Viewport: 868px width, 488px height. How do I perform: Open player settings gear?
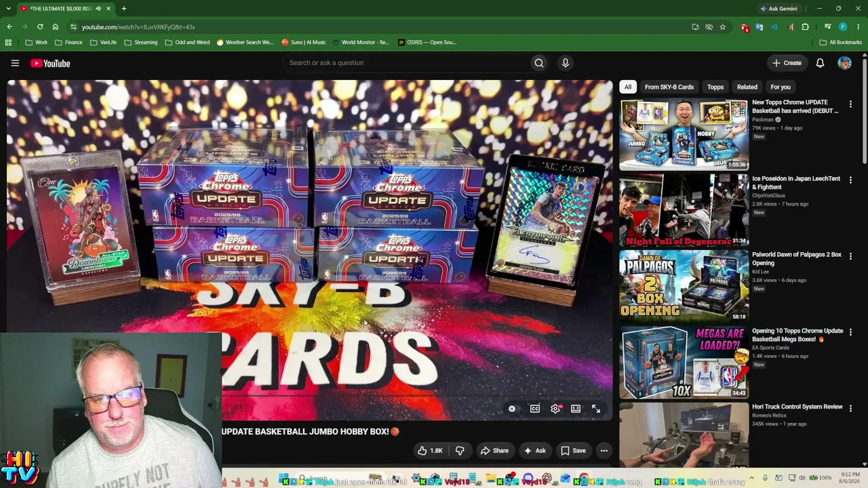(x=555, y=409)
